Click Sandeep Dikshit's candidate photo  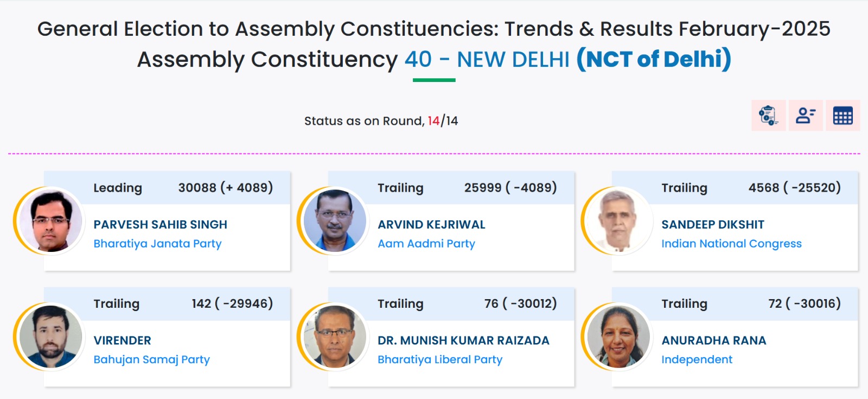(x=618, y=221)
